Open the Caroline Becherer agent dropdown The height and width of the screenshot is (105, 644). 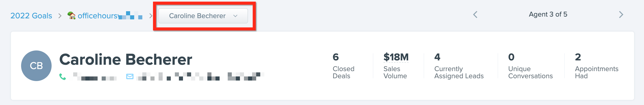click(x=203, y=16)
